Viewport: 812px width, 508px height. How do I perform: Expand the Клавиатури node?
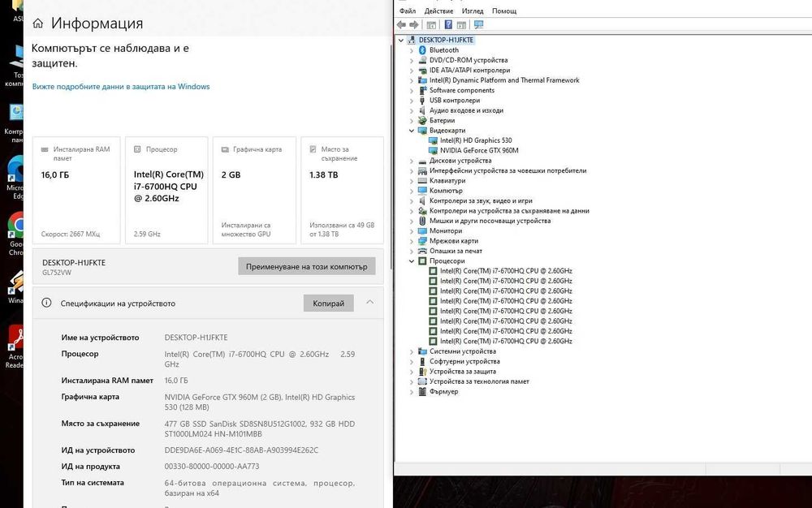[412, 180]
